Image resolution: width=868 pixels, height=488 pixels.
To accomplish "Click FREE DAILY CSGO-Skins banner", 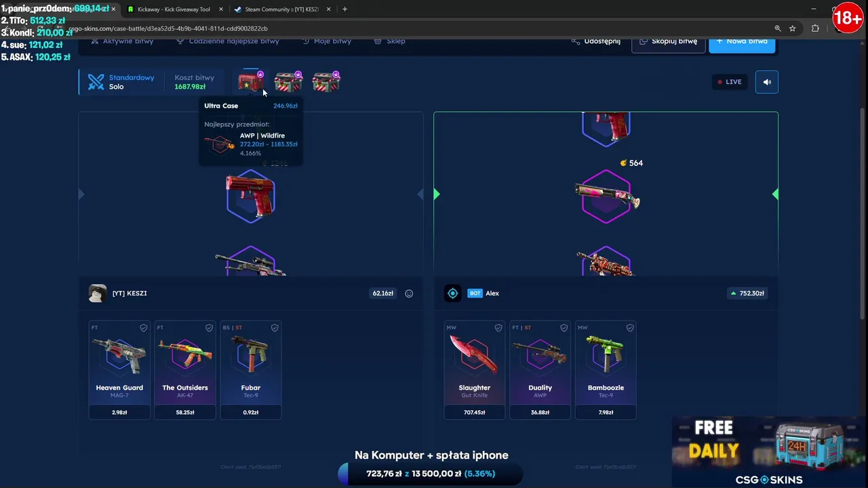I will tap(770, 452).
